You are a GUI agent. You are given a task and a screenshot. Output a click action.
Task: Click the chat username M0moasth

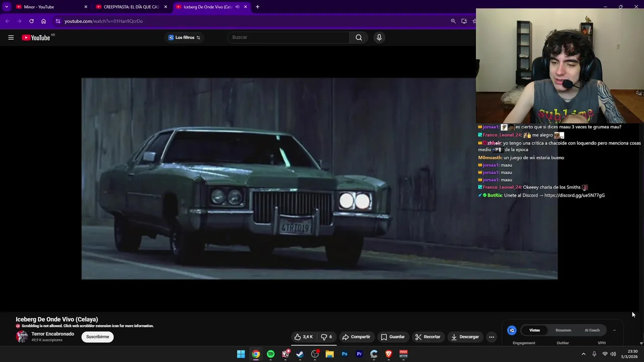click(x=490, y=157)
